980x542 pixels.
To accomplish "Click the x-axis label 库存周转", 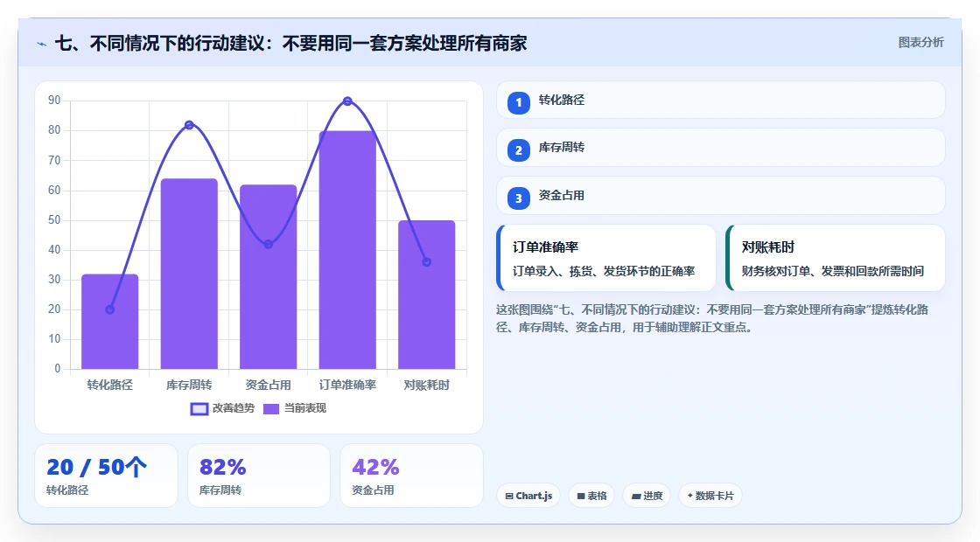I will [x=189, y=386].
